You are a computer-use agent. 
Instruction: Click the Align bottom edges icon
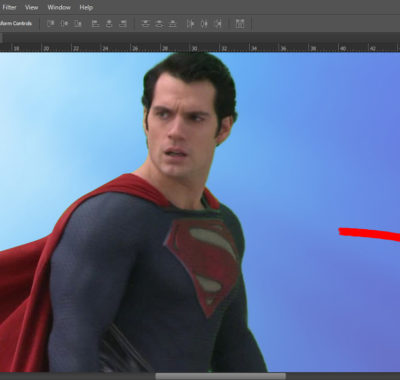[77, 24]
